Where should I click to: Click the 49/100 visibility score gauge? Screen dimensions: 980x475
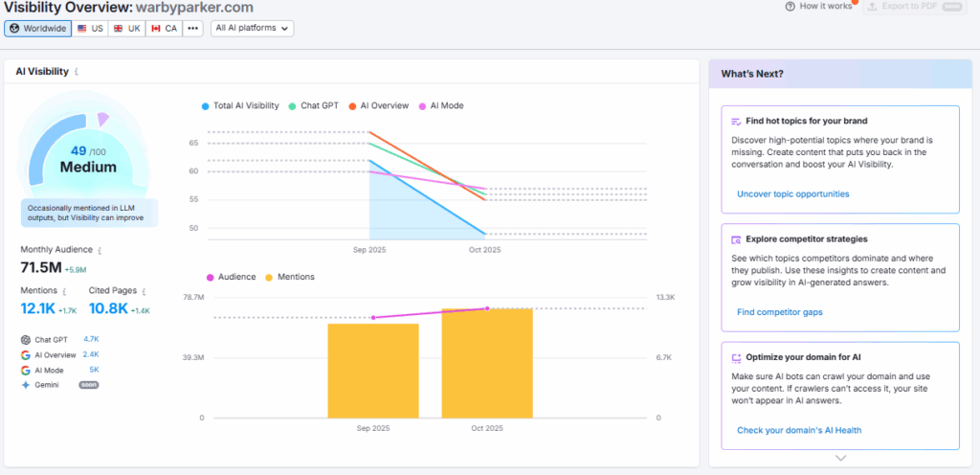click(x=87, y=158)
